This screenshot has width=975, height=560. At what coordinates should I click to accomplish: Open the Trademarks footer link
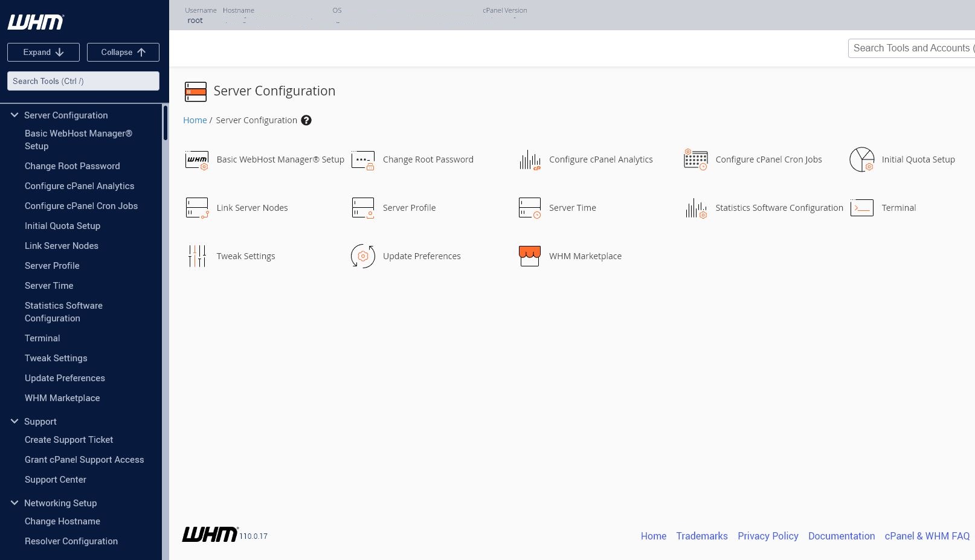(702, 536)
